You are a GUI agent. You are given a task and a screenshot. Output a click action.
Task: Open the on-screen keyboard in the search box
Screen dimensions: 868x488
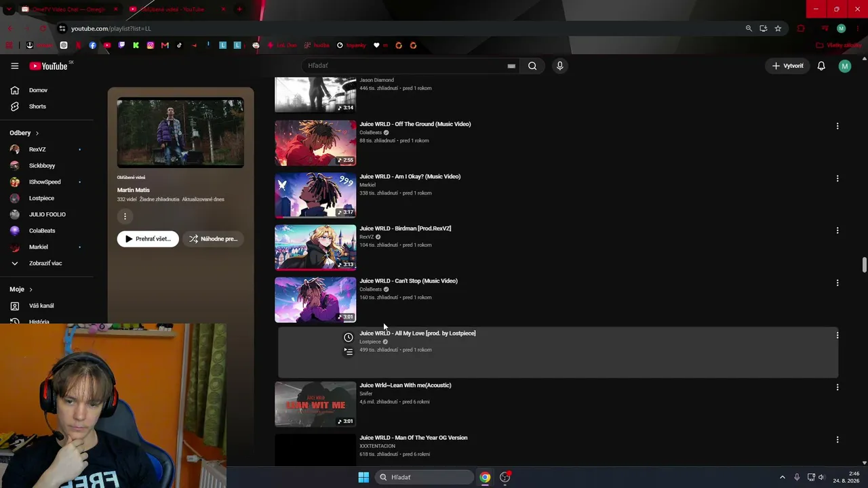pos(511,66)
